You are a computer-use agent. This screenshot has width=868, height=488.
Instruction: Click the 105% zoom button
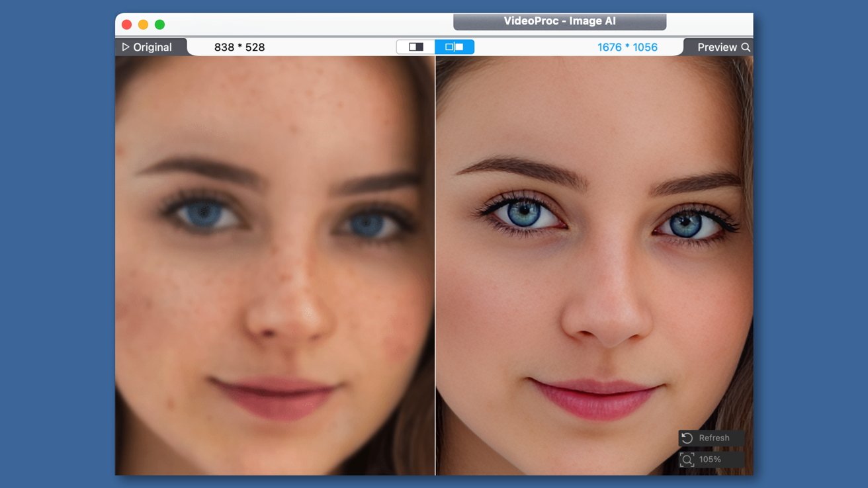(x=711, y=460)
